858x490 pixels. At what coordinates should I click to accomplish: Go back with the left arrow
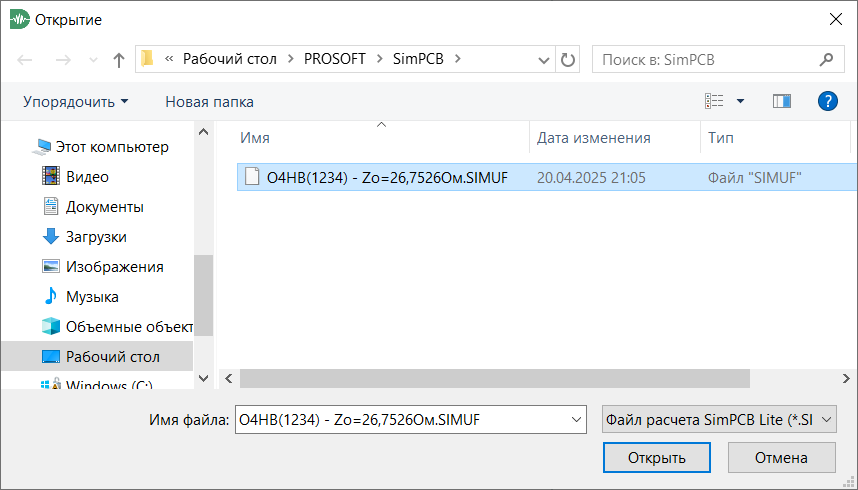click(x=25, y=60)
